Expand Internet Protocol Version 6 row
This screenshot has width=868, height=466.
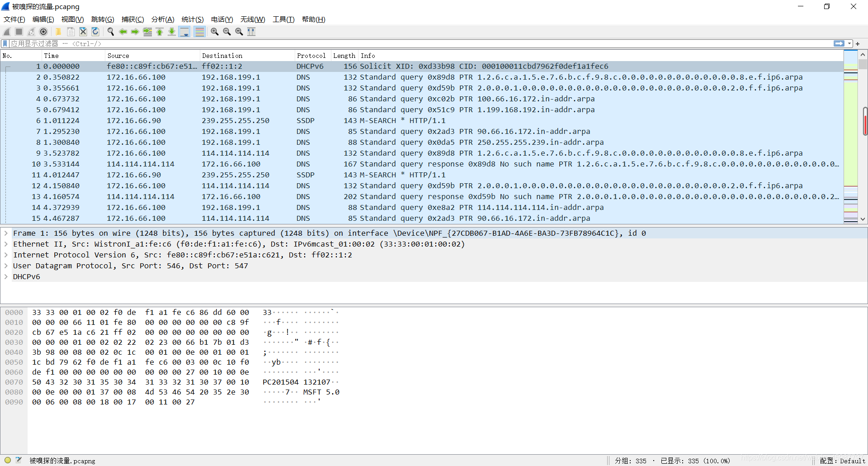click(x=6, y=255)
